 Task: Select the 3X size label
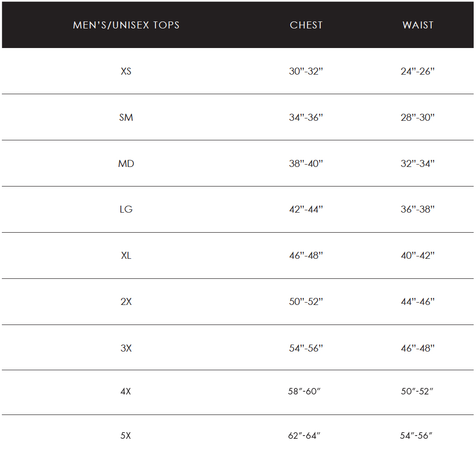[x=126, y=348]
